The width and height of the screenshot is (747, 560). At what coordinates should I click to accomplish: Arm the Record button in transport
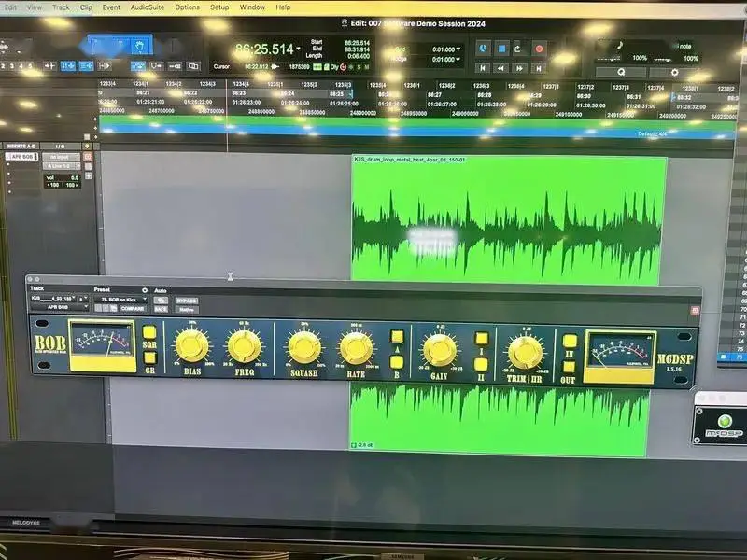pos(539,49)
